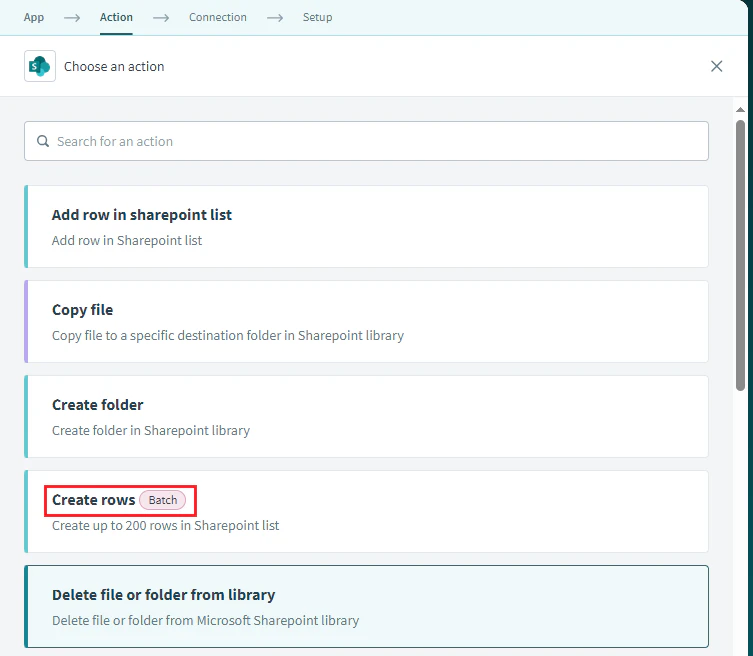
Task: Click 'Add row in Sharepoint list' description text
Action: (x=127, y=241)
